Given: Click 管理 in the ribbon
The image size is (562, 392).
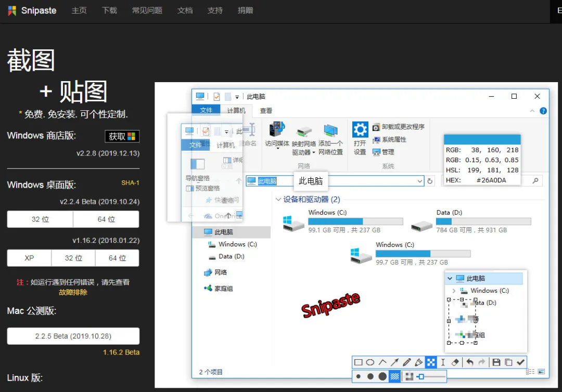Looking at the screenshot, I should click(383, 152).
